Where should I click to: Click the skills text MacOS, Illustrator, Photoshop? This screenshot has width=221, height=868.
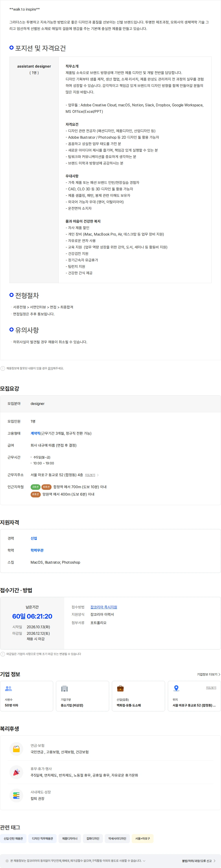(55, 562)
